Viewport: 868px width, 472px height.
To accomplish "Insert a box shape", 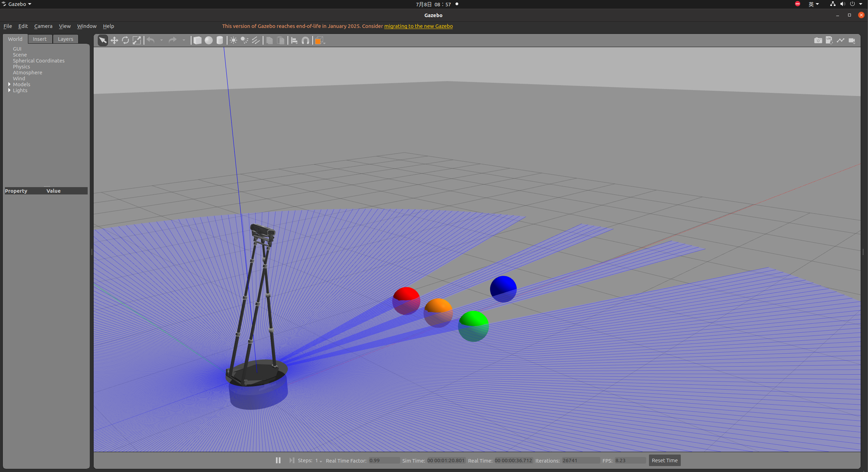I will coord(197,40).
